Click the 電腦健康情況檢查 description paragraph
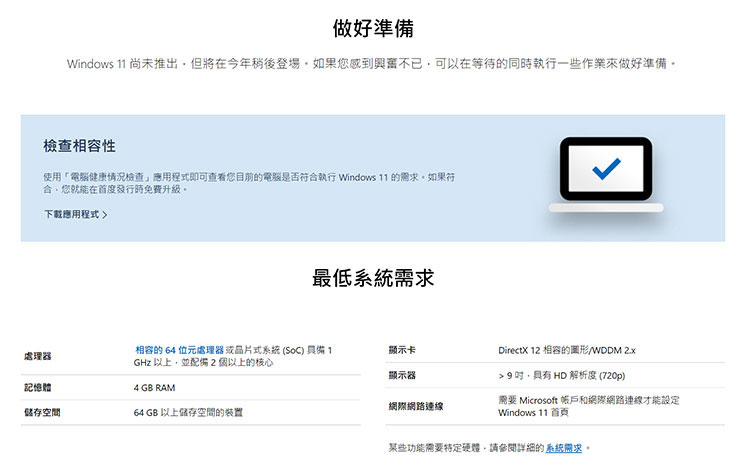This screenshot has width=740, height=473. tap(249, 183)
